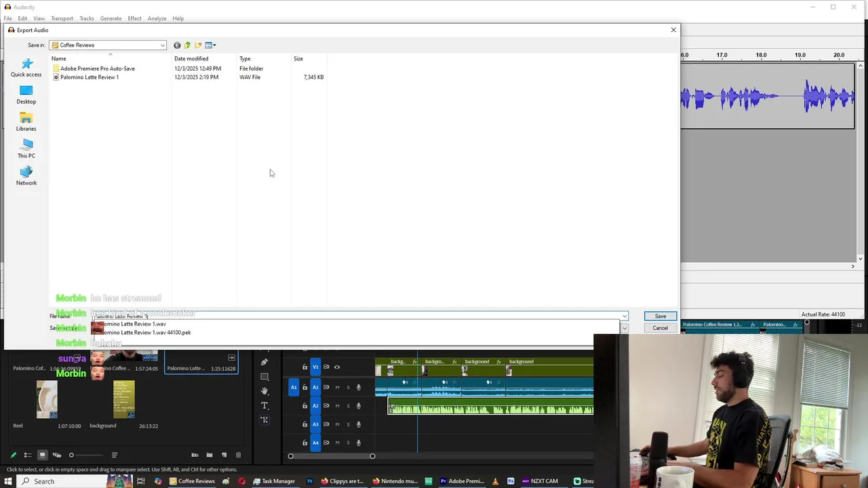Open Task View from the taskbar

click(140, 481)
